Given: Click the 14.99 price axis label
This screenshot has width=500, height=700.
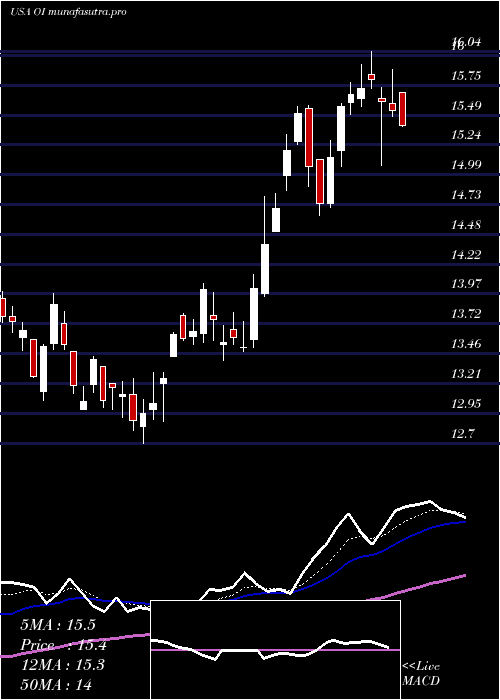Looking at the screenshot, I should click(x=466, y=165).
